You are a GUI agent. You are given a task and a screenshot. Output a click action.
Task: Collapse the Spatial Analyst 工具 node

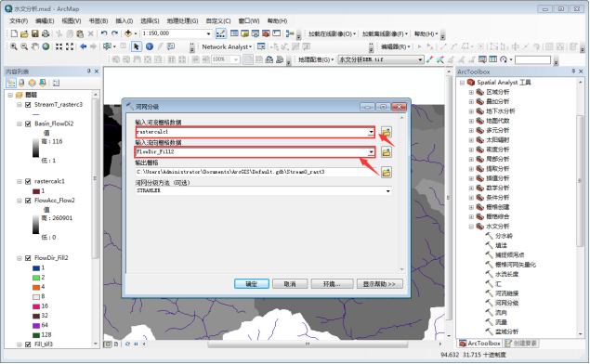pos(462,83)
